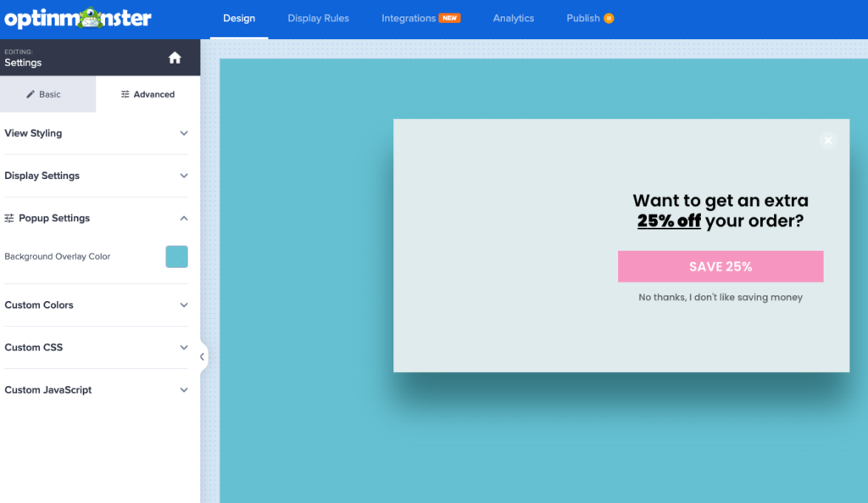Click the home icon in Settings header
Viewport: 868px width, 503px height.
click(175, 58)
